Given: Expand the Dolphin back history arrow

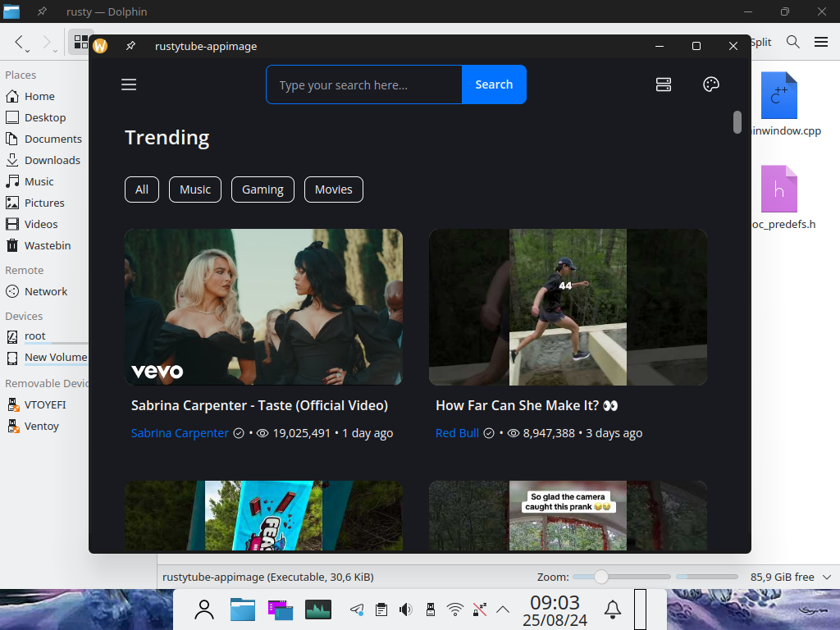Looking at the screenshot, I should click(x=27, y=51).
